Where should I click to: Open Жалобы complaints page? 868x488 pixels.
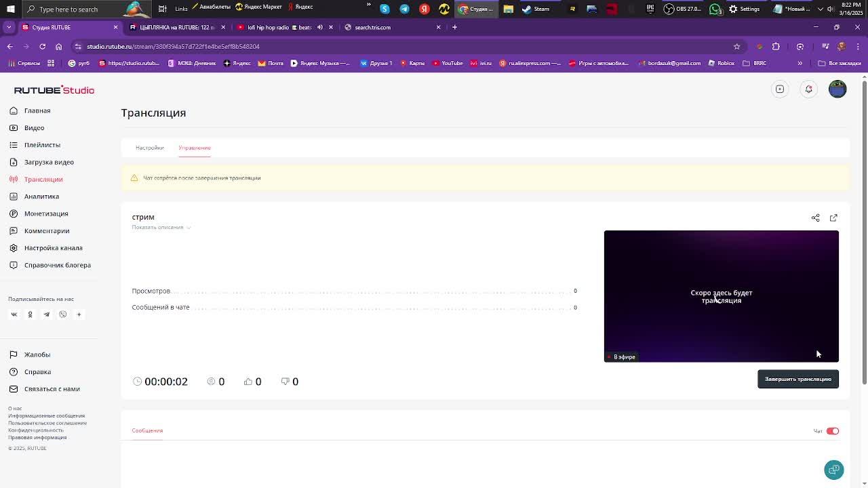coord(37,354)
